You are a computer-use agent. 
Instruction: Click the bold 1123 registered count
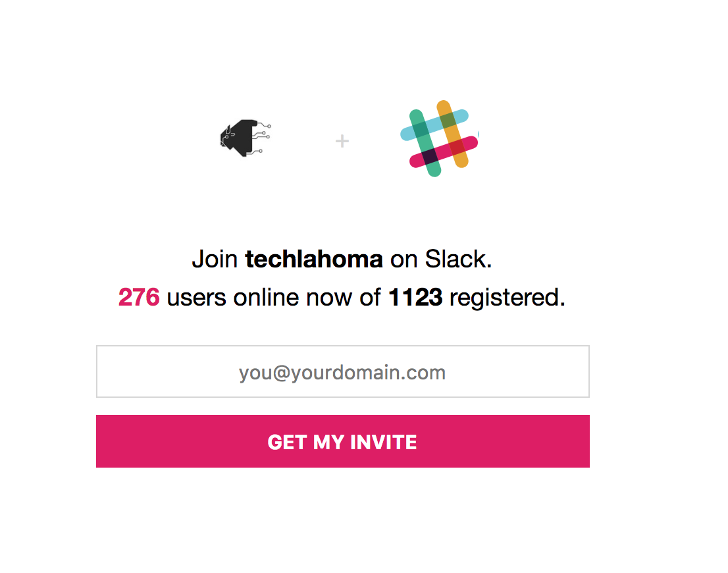coord(415,298)
